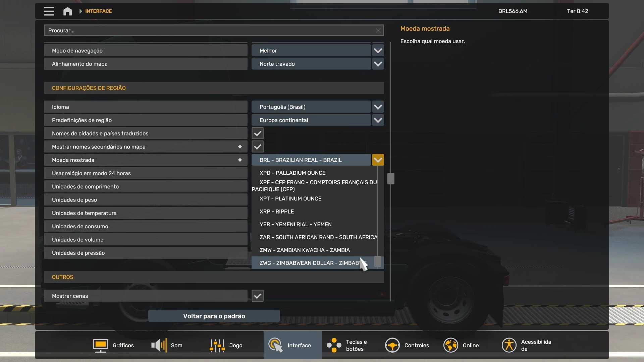Collapse the Moeda mostrada currency dropdown

[x=378, y=160]
